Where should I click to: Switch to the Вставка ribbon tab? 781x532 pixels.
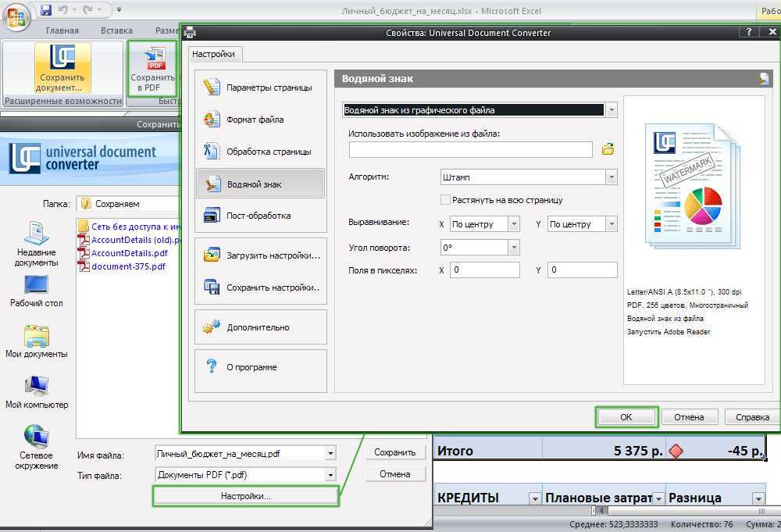[x=116, y=30]
